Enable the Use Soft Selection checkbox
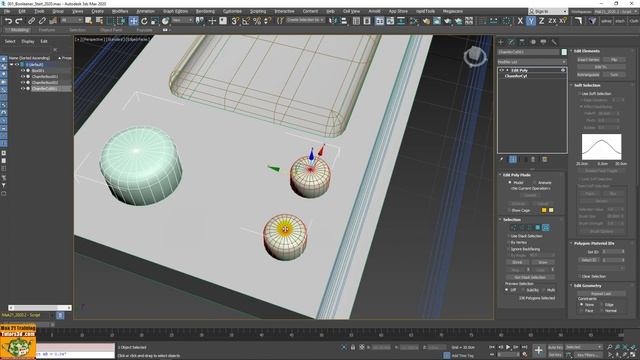 (x=579, y=93)
